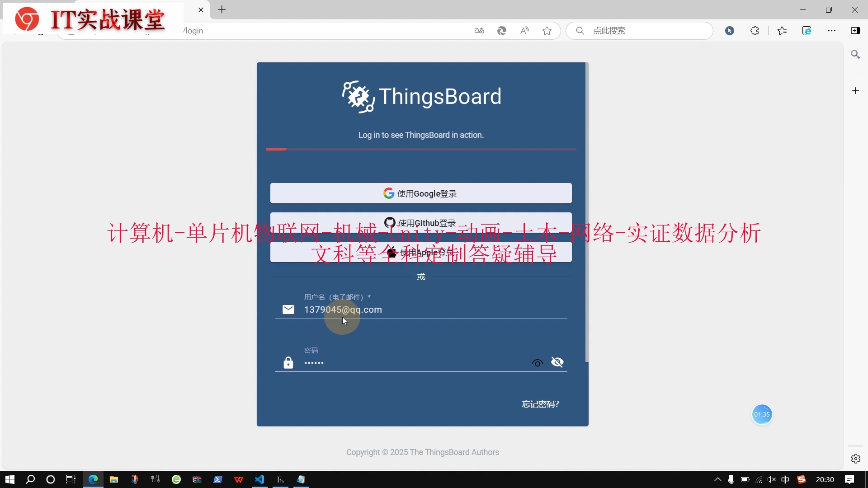
Task: Add page to favorites with star icon
Action: coord(547,31)
